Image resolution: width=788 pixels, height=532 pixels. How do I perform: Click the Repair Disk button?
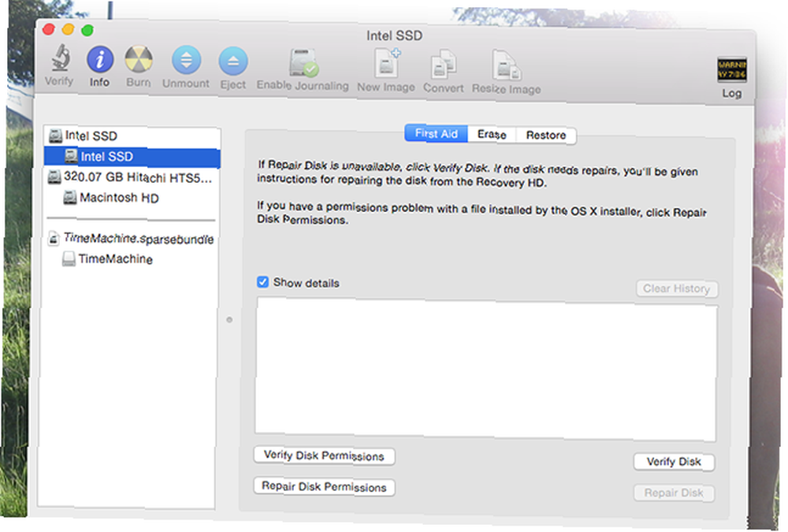tap(674, 493)
